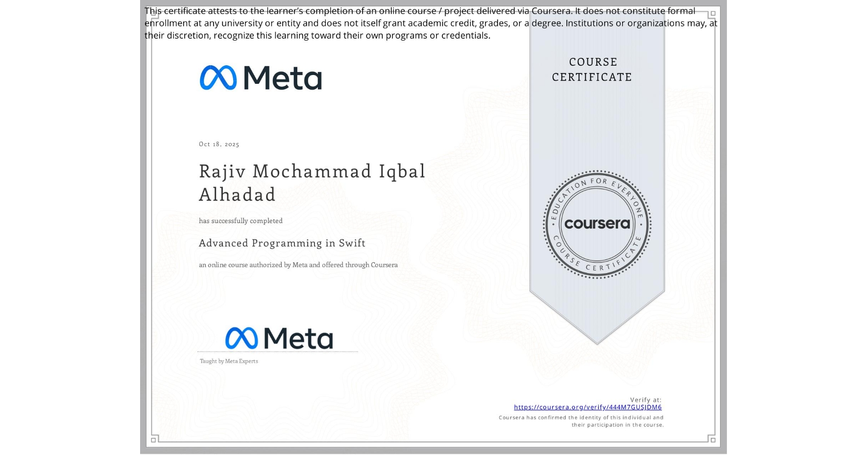Click 'Coursera has confirmed the identity' note
This screenshot has width=868, height=455.
point(581,421)
